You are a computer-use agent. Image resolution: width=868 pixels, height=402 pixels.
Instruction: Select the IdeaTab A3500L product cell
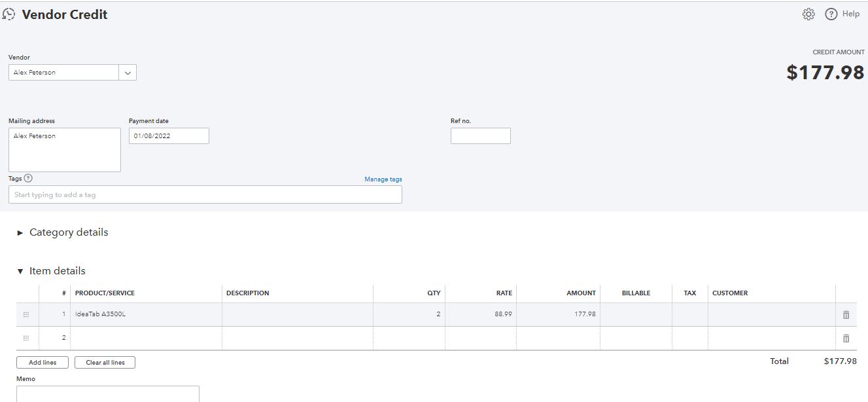click(x=147, y=314)
